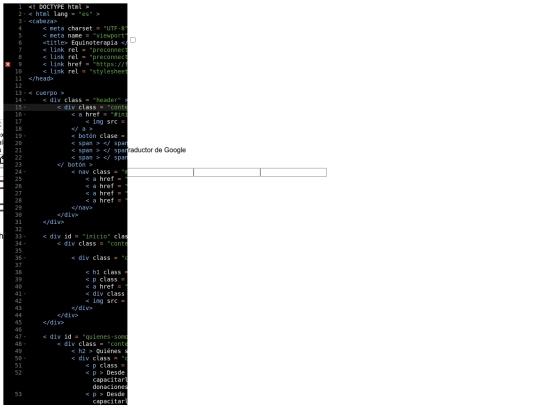Click the closing botón tag on line 23
The image size is (540, 405).
point(75,165)
